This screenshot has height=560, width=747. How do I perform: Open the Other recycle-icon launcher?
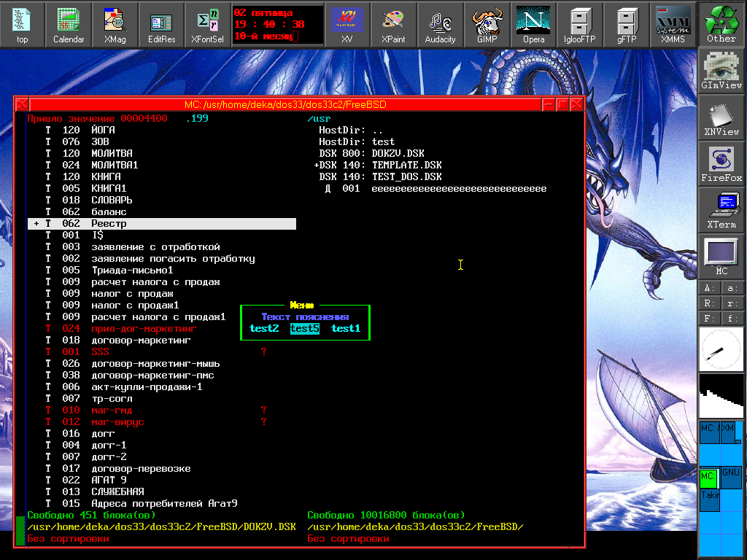coord(721,23)
